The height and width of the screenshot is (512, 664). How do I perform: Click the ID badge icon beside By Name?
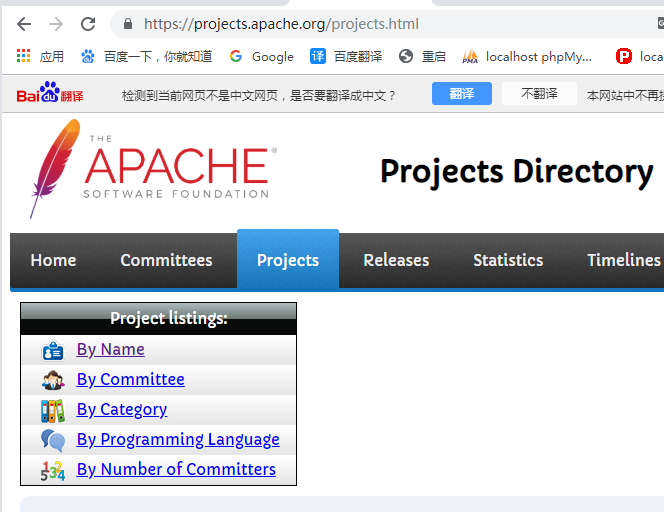(x=53, y=351)
